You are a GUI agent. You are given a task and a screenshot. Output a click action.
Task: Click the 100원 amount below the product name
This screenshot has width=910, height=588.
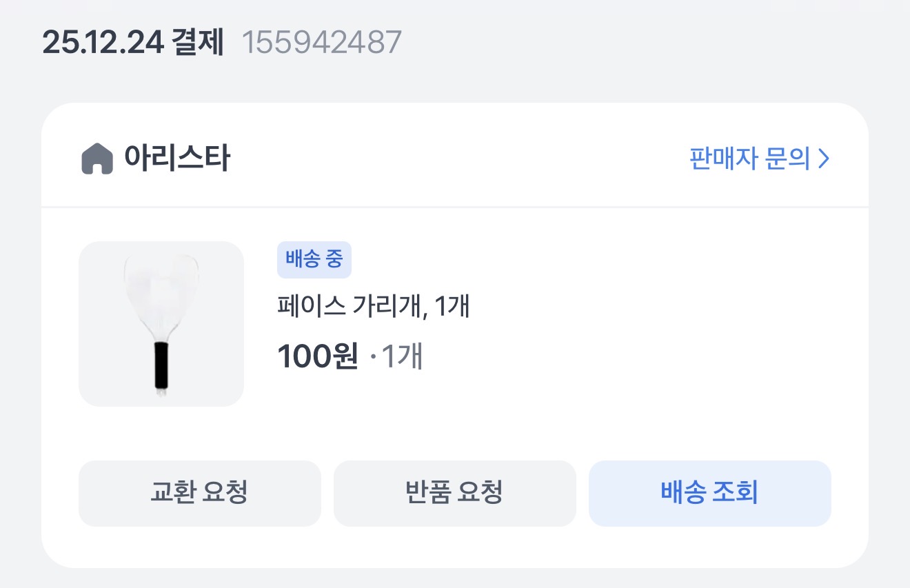(x=317, y=356)
